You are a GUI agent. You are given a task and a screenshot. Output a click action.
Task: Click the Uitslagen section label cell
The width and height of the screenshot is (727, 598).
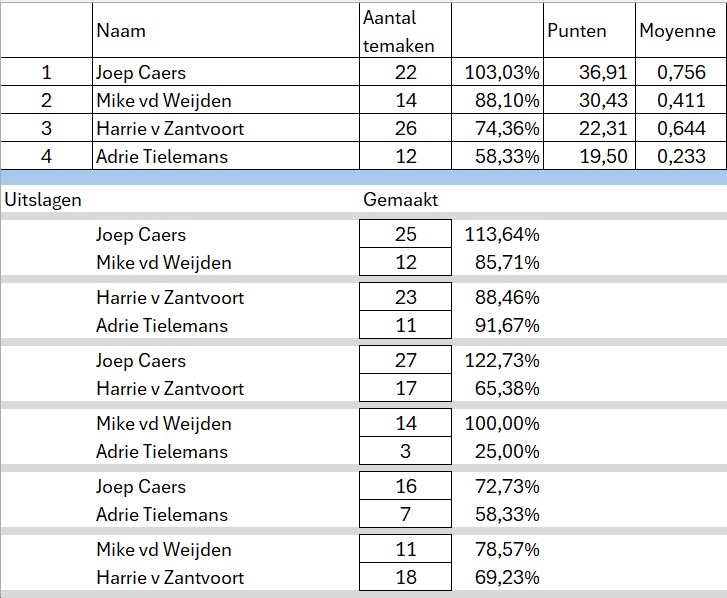43,199
